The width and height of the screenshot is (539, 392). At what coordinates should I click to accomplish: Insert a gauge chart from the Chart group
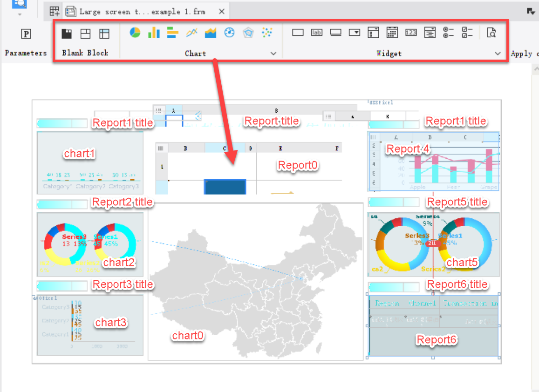229,33
